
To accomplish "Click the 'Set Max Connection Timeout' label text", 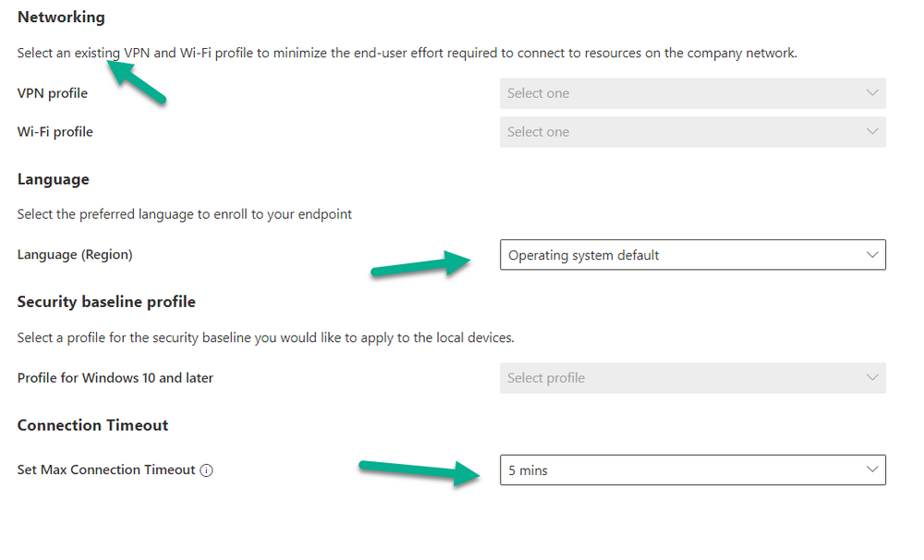I will point(106,470).
